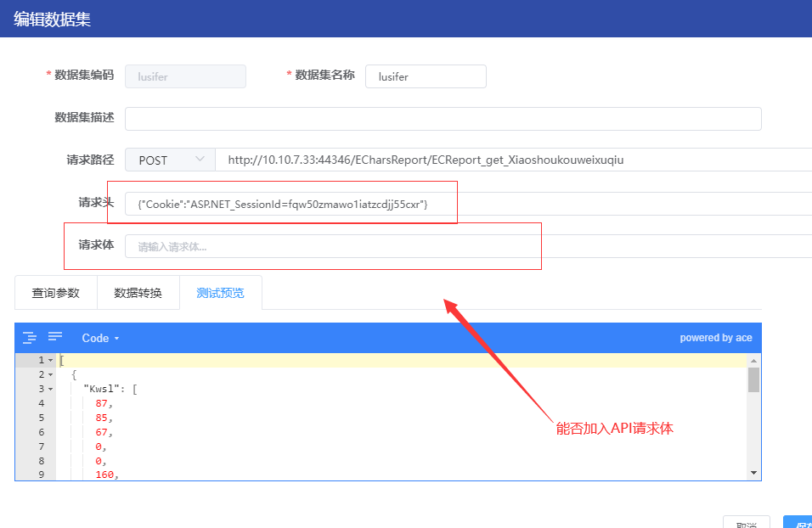The width and height of the screenshot is (812, 528).
Task: Click the format JSON icon in editor toolbar
Action: (x=30, y=338)
